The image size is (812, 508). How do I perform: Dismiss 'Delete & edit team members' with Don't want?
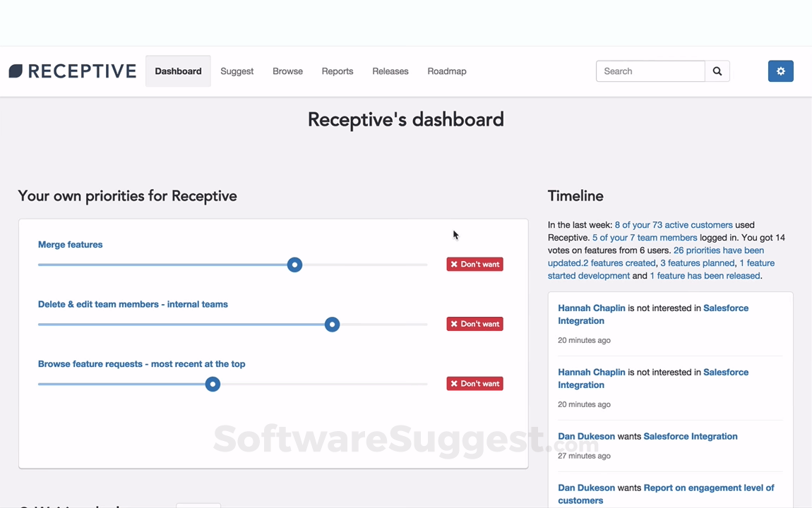[474, 324]
